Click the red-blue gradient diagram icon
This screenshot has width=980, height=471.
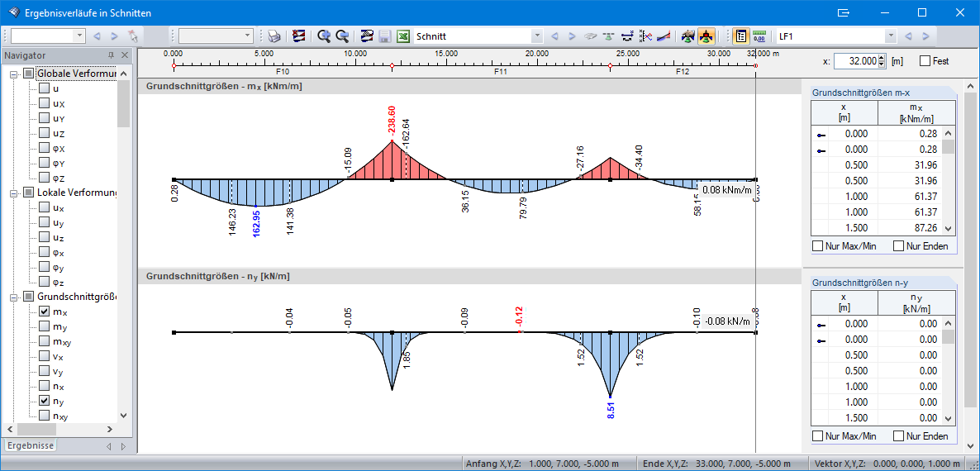pyautogui.click(x=664, y=36)
